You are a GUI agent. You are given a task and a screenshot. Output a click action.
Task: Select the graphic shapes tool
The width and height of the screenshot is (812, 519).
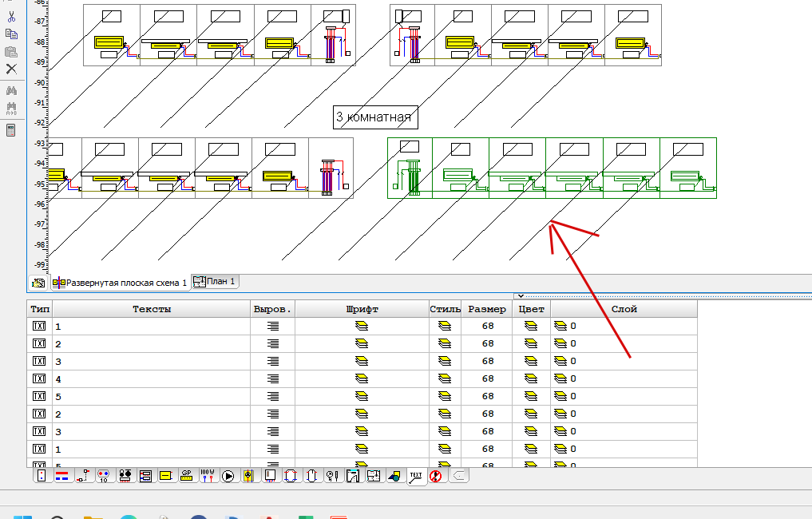[x=394, y=476]
